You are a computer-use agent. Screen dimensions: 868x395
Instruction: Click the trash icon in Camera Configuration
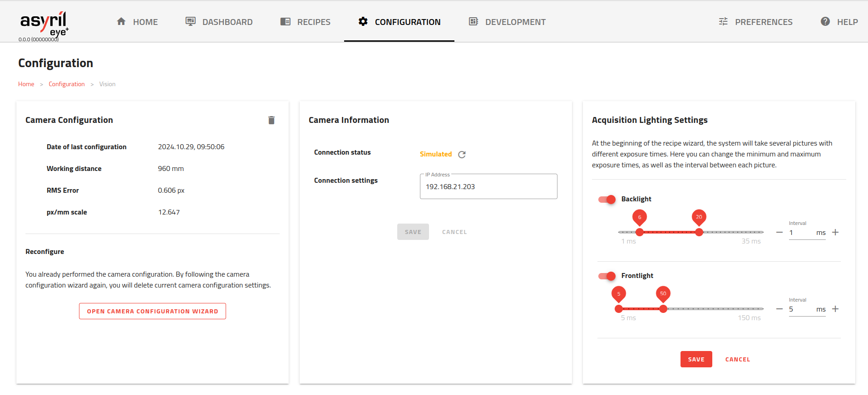271,120
